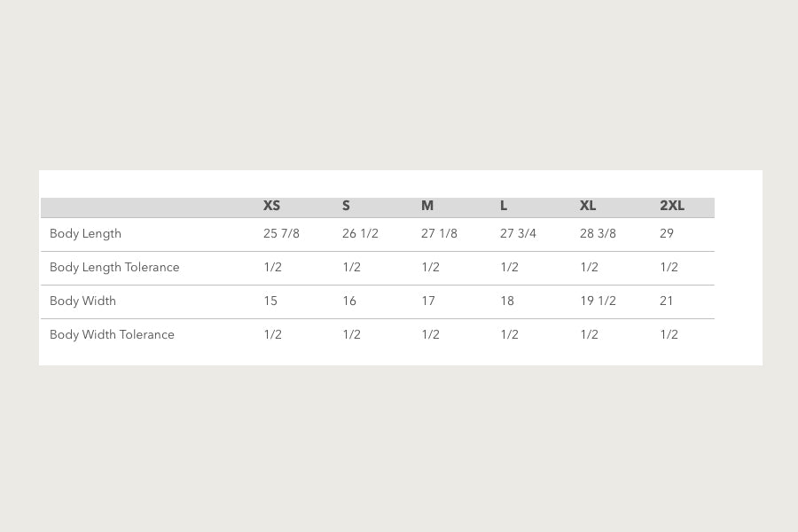This screenshot has height=532, width=798.
Task: Click the 25 7/8 body length value
Action: pyautogui.click(x=281, y=234)
